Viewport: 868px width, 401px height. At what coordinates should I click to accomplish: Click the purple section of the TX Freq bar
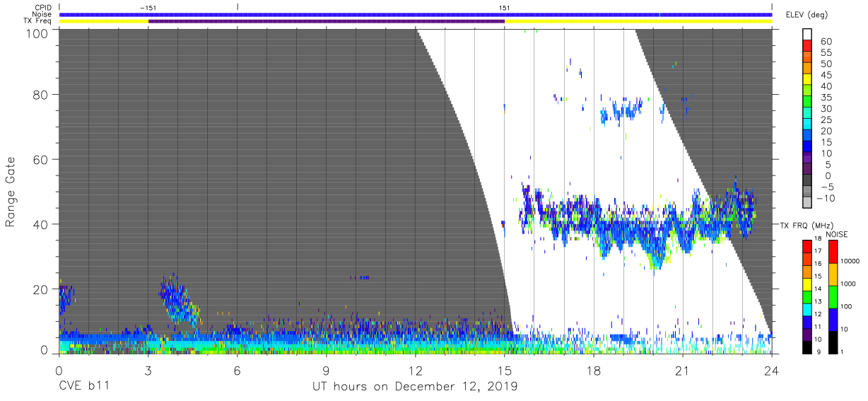(326, 21)
